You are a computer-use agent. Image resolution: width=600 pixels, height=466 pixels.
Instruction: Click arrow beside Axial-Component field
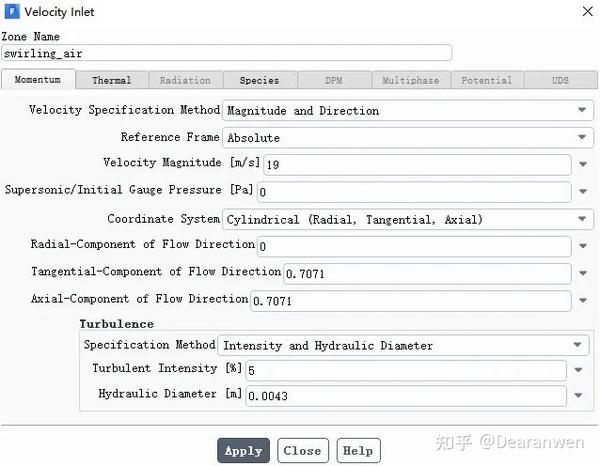pos(583,300)
